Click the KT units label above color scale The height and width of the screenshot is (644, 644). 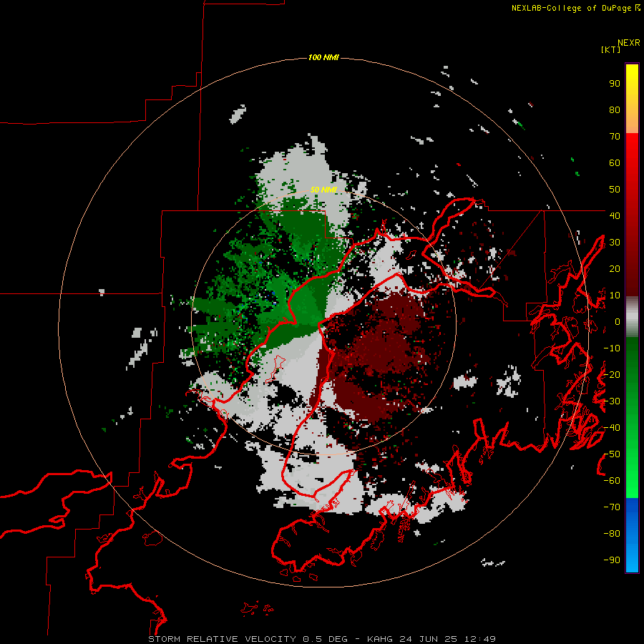[611, 49]
